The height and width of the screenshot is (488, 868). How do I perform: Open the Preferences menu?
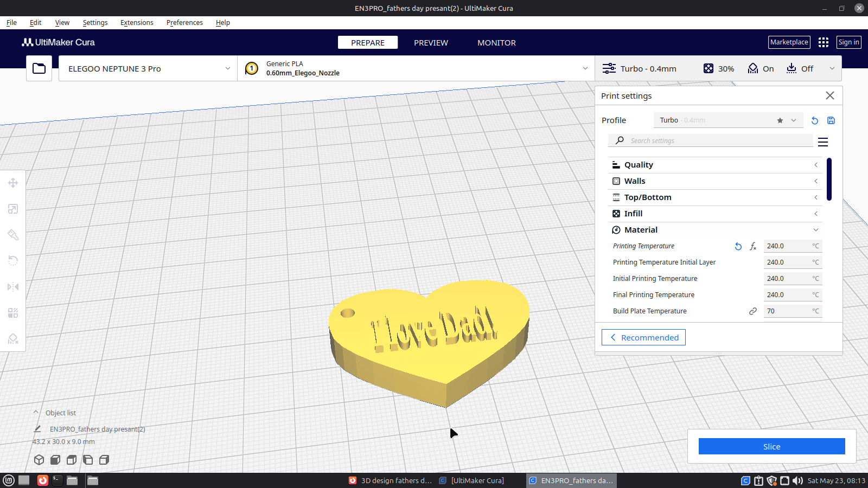(x=184, y=23)
